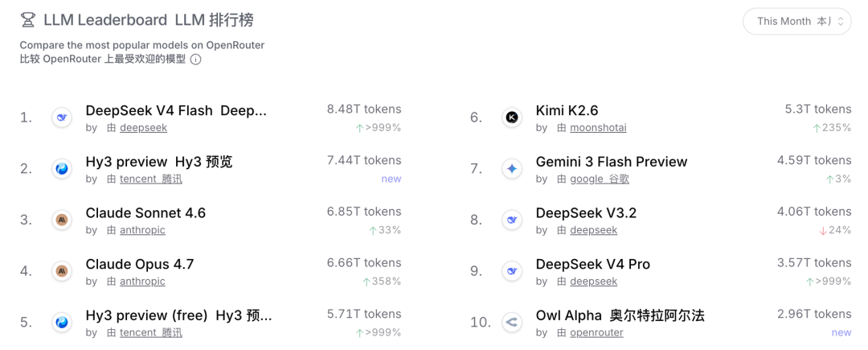Open the Owl Alpha model title
Image resolution: width=868 pixels, height=350 pixels.
(x=620, y=315)
